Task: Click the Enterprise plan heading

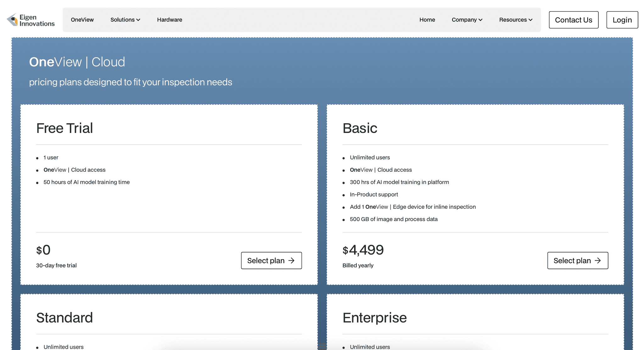Action: click(x=375, y=318)
